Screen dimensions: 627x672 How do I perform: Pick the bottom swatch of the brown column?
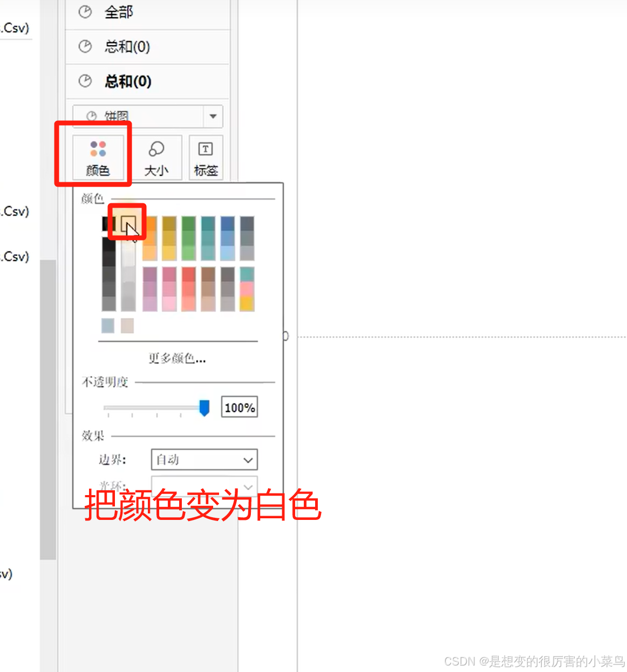pyautogui.click(x=208, y=304)
